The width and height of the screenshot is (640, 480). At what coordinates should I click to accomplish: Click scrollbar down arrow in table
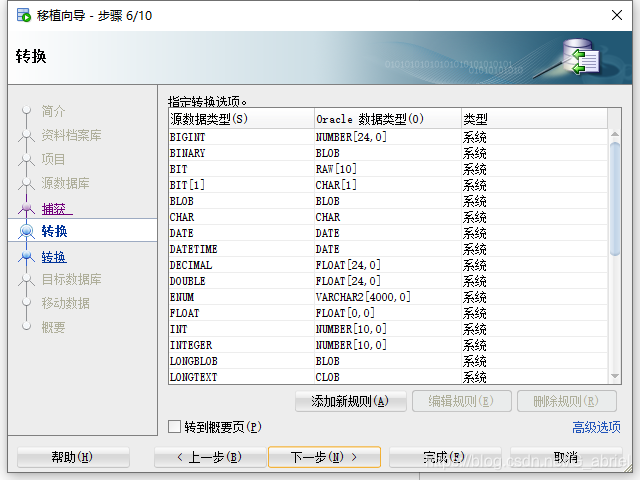pos(615,376)
